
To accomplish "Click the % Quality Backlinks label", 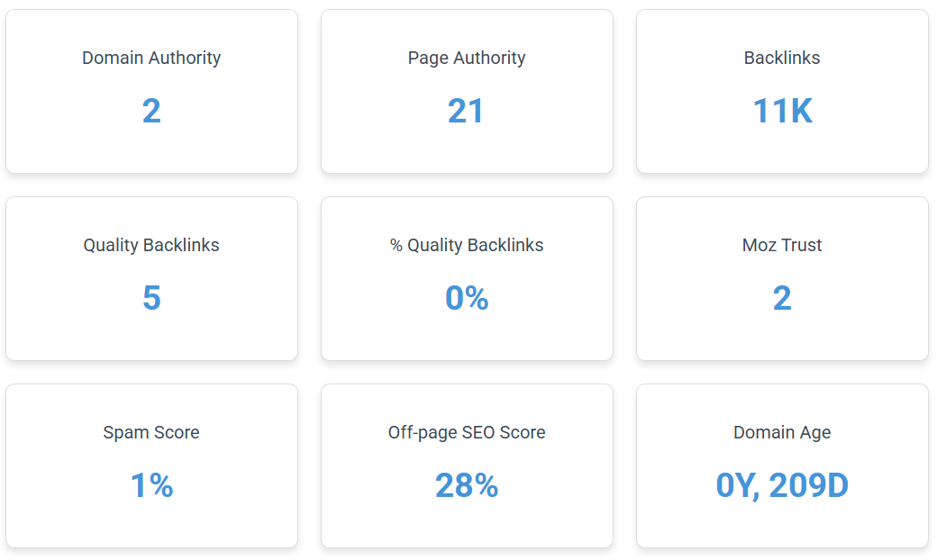I will tap(467, 246).
